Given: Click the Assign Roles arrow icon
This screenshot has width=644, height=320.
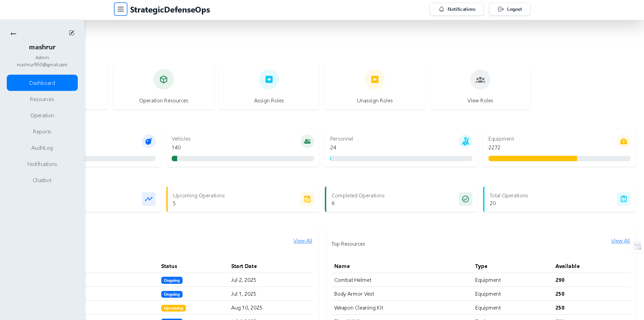Looking at the screenshot, I should tap(269, 79).
